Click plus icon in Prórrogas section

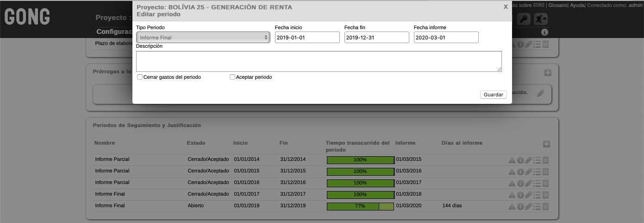click(548, 73)
